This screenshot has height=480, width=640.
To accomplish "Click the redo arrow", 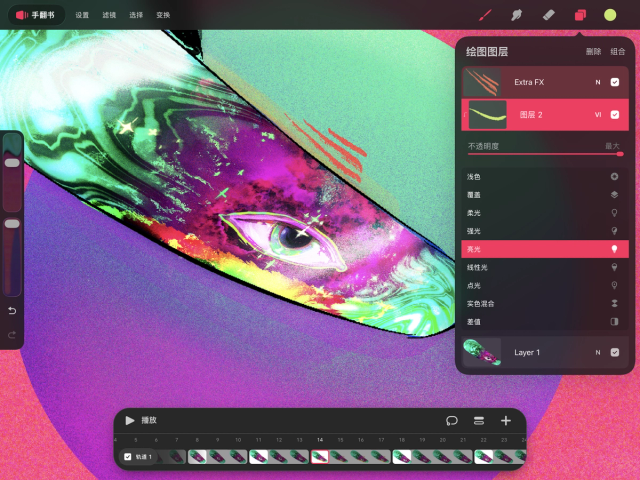I will pyautogui.click(x=12, y=335).
